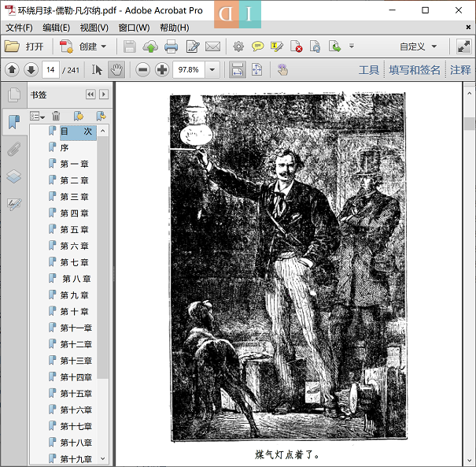Click document scrollbar up arrow
This screenshot has width=476, height=467.
(x=470, y=94)
